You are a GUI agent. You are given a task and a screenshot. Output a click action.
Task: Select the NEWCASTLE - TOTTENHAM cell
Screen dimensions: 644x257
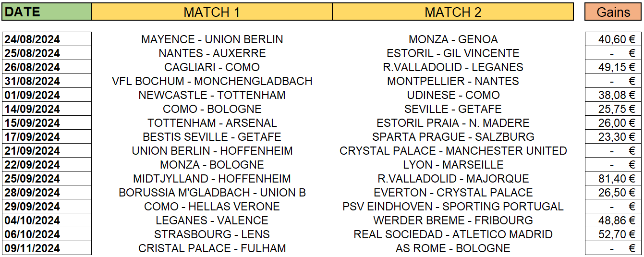tap(212, 95)
